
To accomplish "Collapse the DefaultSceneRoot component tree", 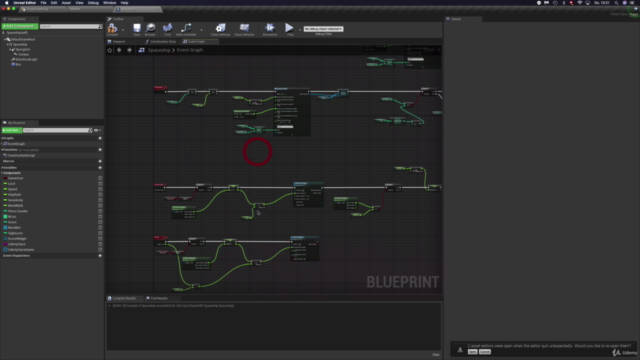I will pyautogui.click(x=5, y=40).
